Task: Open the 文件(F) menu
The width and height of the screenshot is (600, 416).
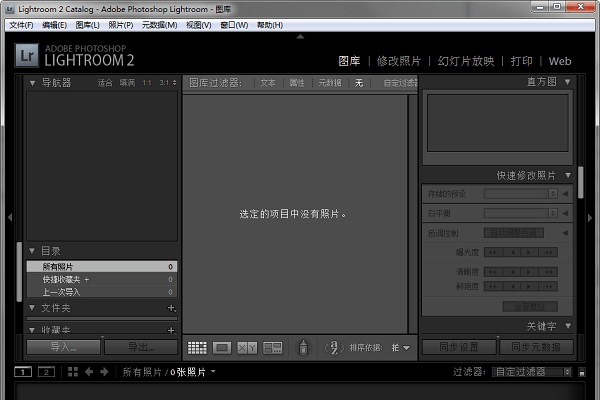Action: (x=21, y=25)
